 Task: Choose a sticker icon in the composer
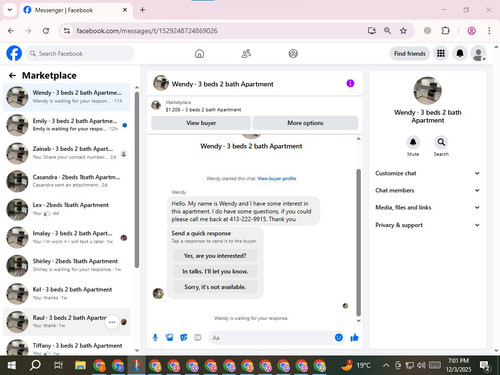point(184,338)
